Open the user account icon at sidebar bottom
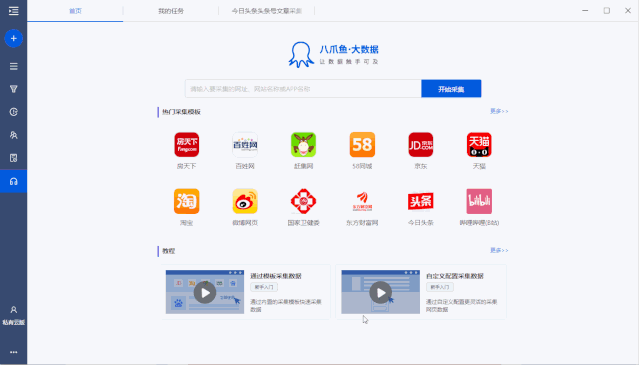Viewport: 639px width, 365px height. (13, 310)
